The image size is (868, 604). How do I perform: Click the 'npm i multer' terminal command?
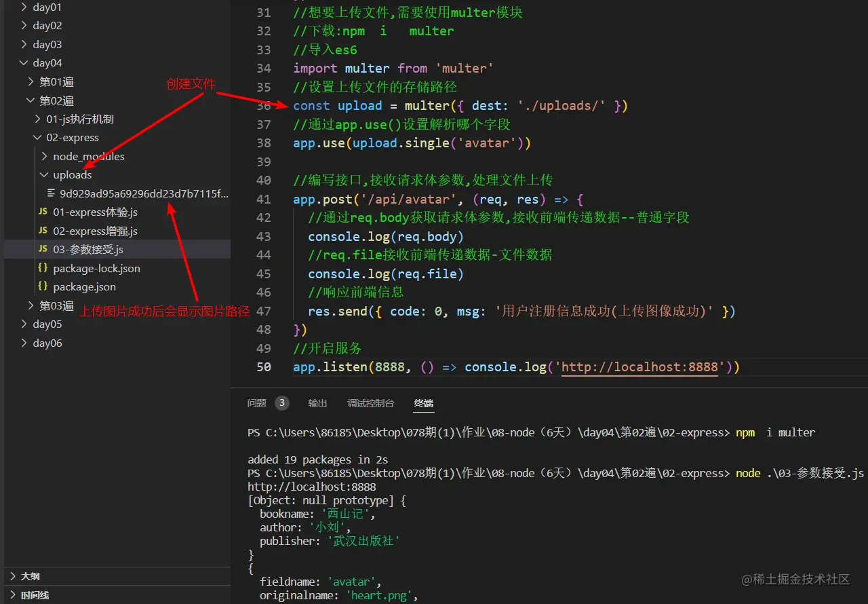click(x=775, y=432)
